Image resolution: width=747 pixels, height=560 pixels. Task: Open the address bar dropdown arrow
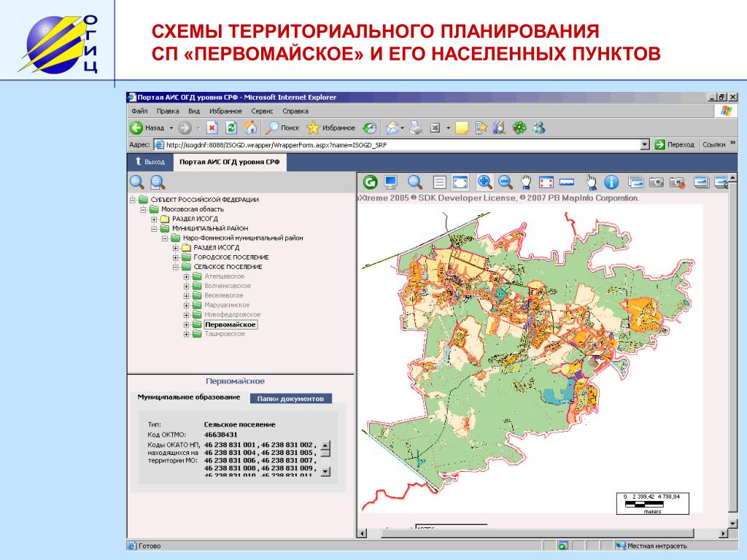click(x=644, y=144)
